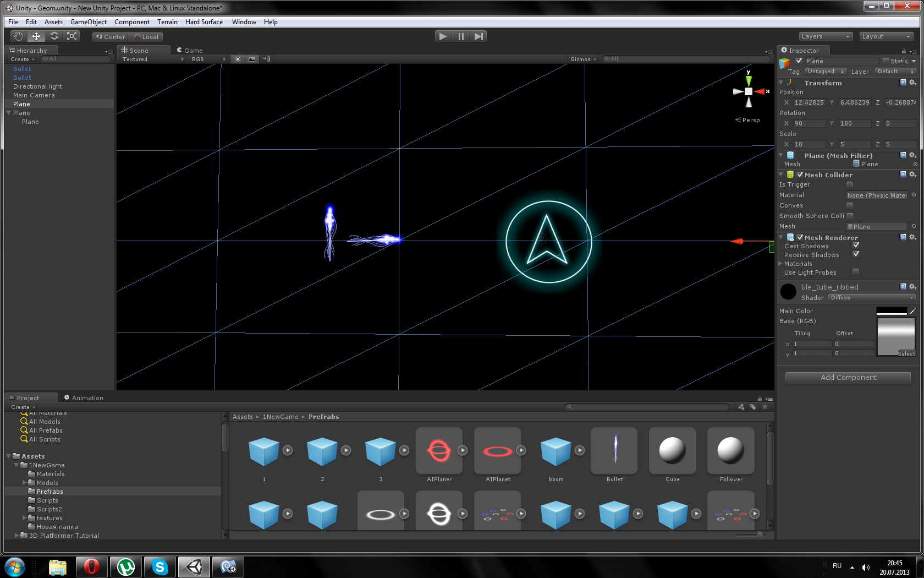The height and width of the screenshot is (578, 924).
Task: Click the Position X field
Action: (x=809, y=102)
